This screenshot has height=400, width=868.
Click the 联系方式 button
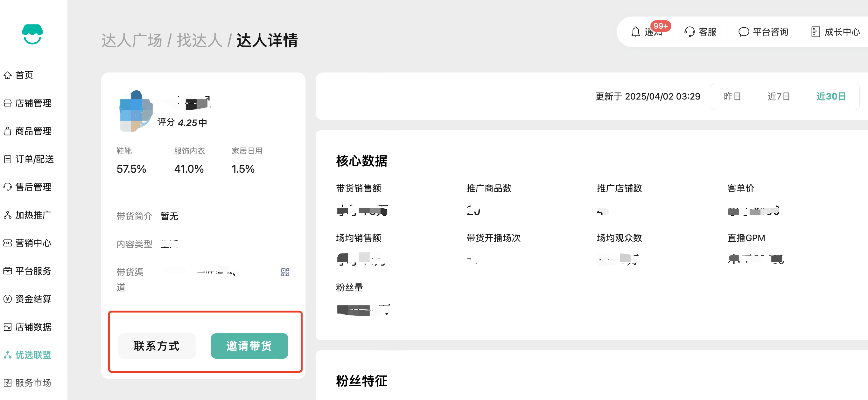[157, 346]
